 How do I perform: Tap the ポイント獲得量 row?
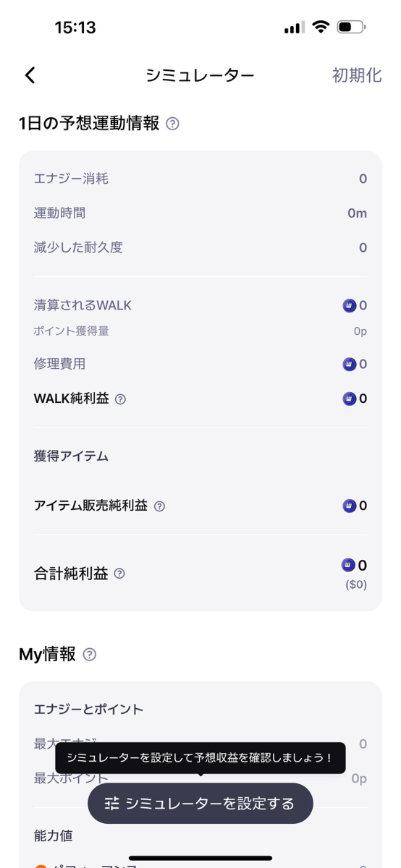click(x=200, y=331)
